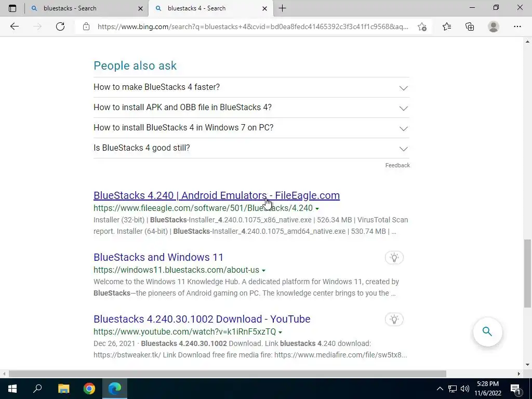Click the horizontal scrollbar right arrow
The image size is (532, 399).
coord(519,374)
